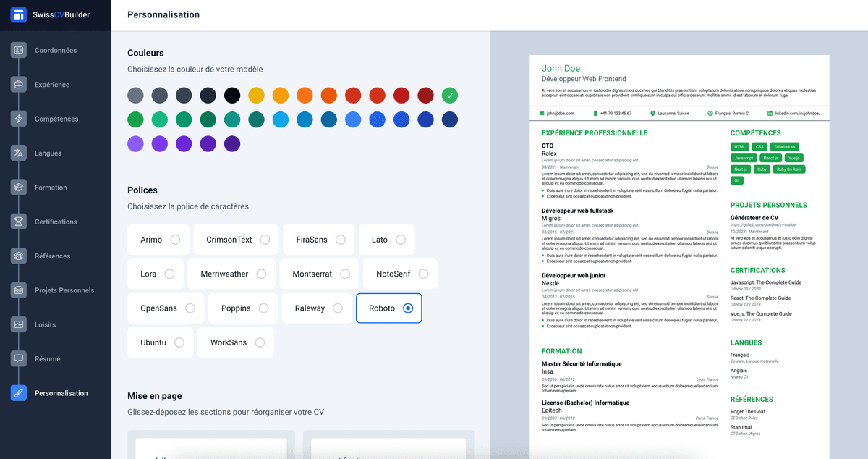Select the Arimo font radio button
The width and height of the screenshot is (868, 459).
pyautogui.click(x=175, y=240)
